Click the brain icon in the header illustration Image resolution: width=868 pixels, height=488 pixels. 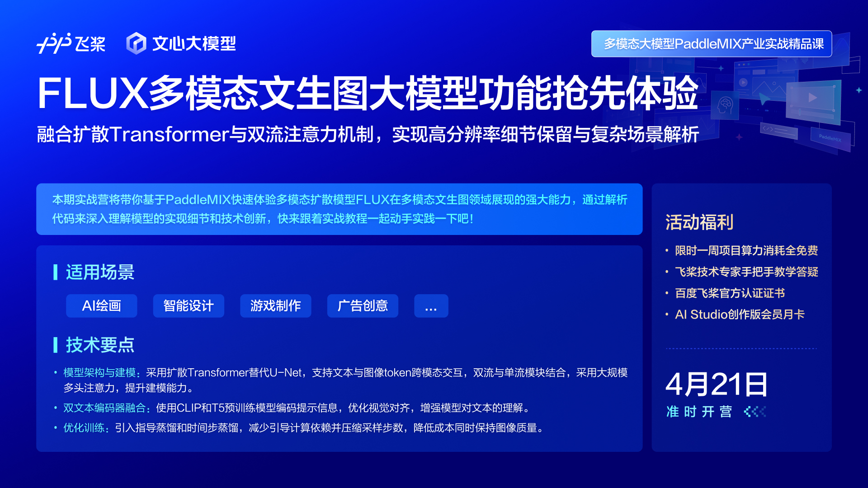(725, 106)
